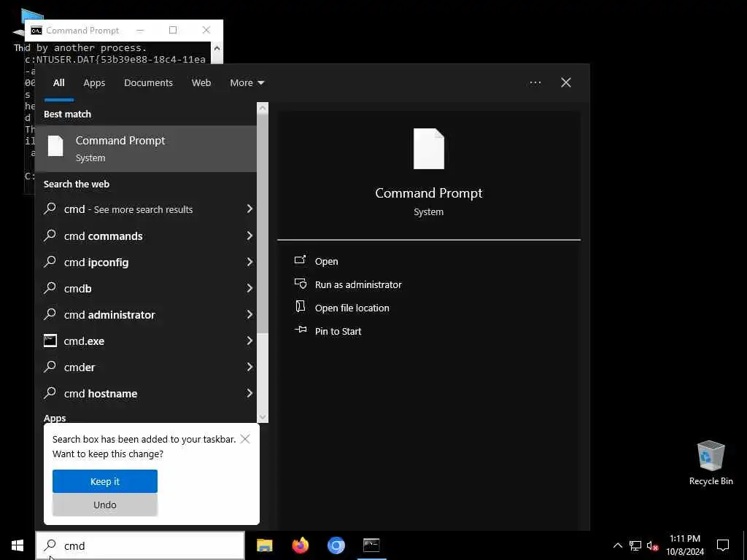Click the Windows Start button
This screenshot has width=747, height=560.
pyautogui.click(x=18, y=545)
